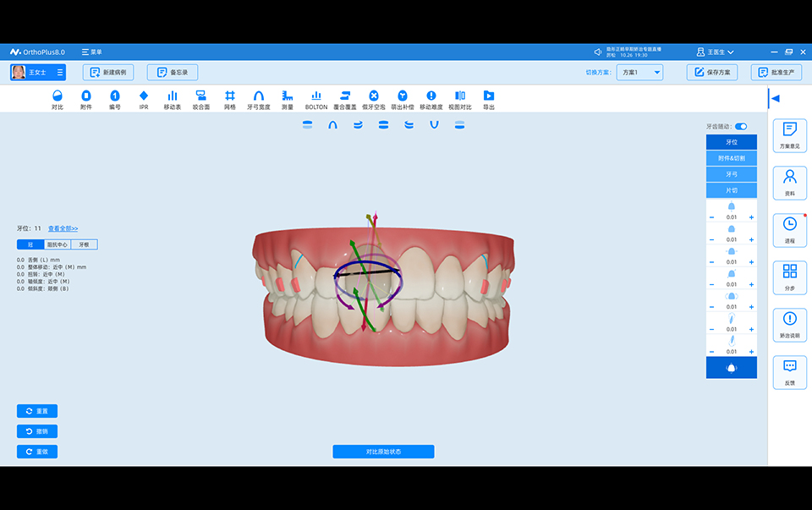812x510 pixels.
Task: Select the 牙根 option
Action: click(x=84, y=244)
